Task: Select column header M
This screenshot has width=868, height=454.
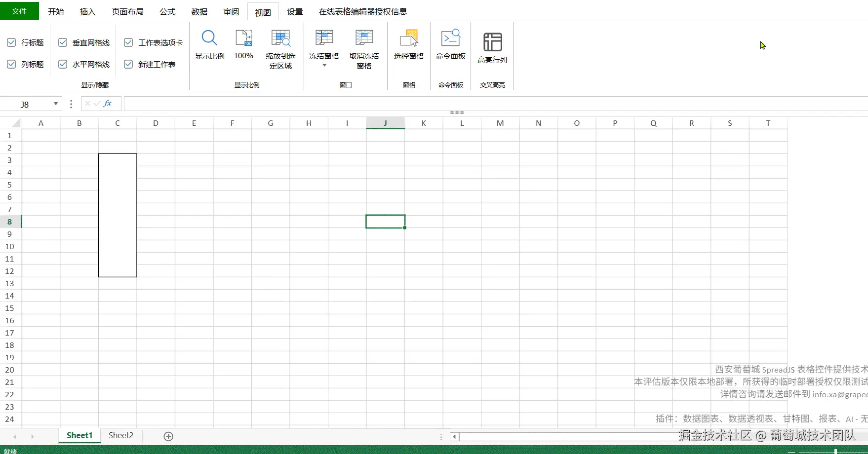Action: [500, 123]
